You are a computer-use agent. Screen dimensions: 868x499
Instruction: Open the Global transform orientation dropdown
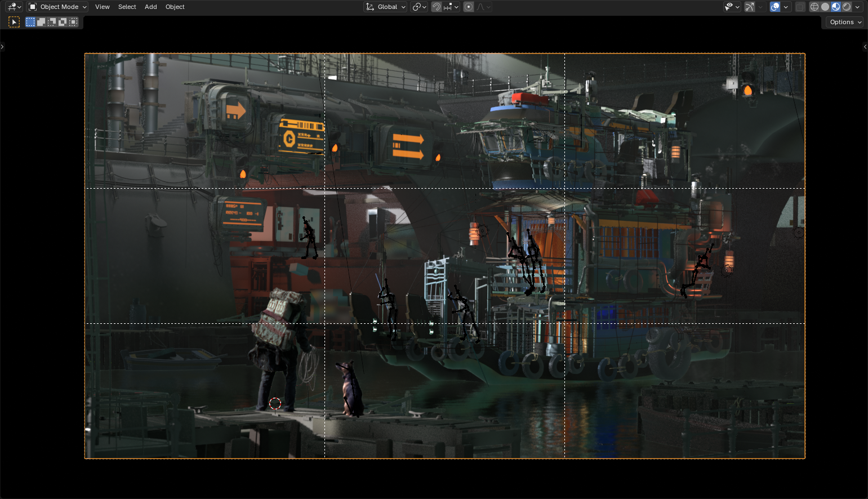(386, 7)
